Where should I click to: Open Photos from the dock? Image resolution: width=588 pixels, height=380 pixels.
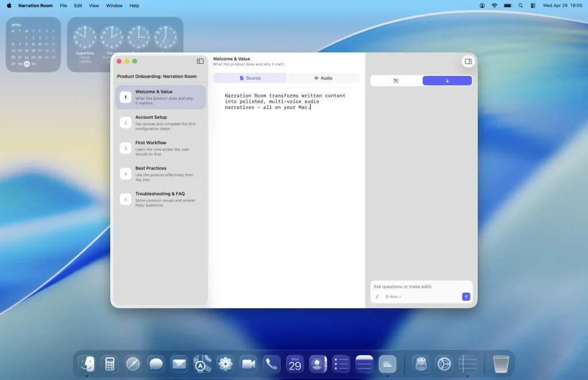(225, 364)
